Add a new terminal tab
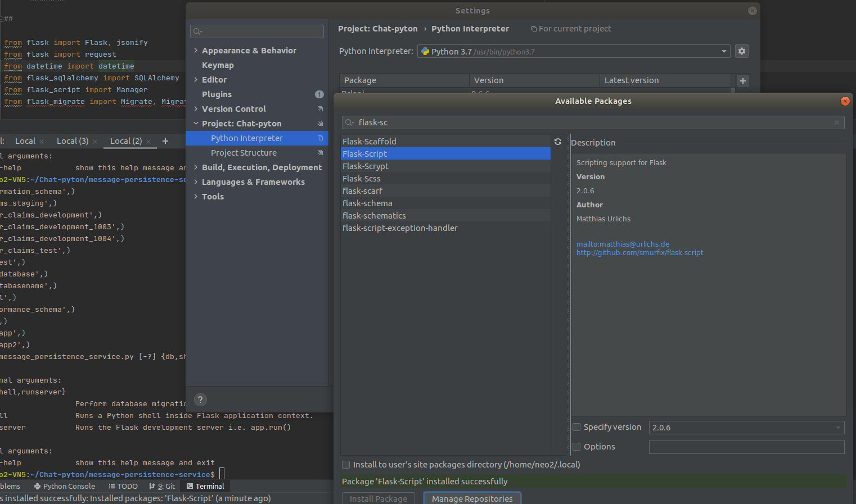The height and width of the screenshot is (504, 856). pyautogui.click(x=165, y=141)
